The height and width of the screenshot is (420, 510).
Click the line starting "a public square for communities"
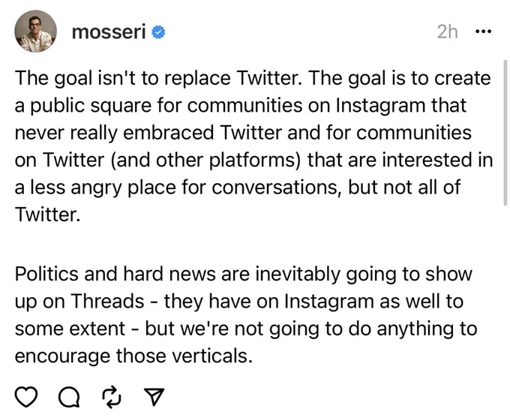240,106
